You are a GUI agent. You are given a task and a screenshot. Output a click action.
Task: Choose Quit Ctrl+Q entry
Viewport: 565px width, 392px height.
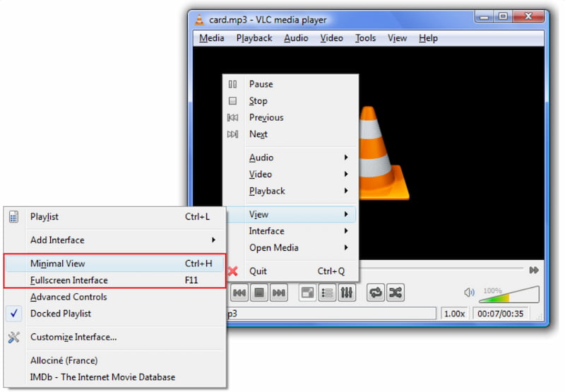(292, 271)
